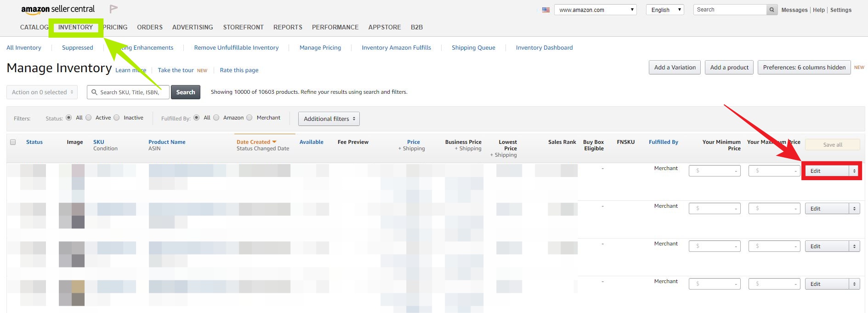Open Remove Unfulfillable Inventory

[x=236, y=47]
